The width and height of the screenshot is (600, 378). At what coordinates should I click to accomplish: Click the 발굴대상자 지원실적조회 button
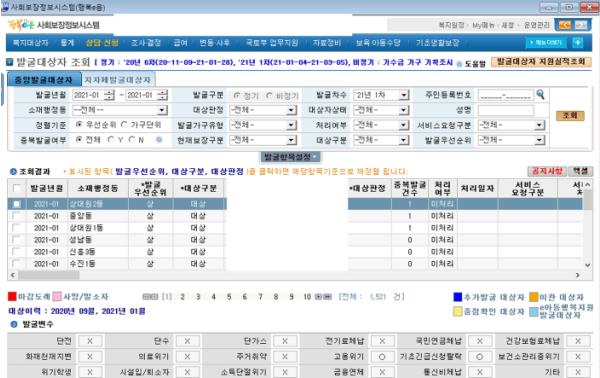(x=541, y=62)
